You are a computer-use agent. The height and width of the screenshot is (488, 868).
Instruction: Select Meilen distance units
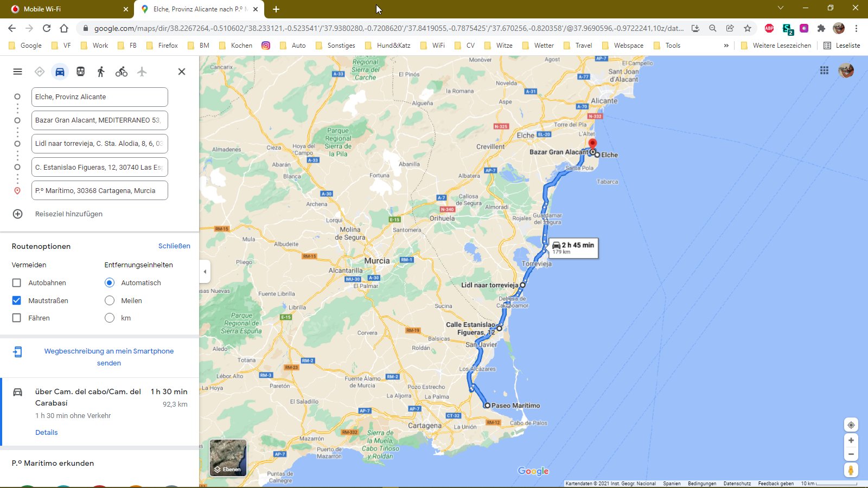pyautogui.click(x=110, y=300)
